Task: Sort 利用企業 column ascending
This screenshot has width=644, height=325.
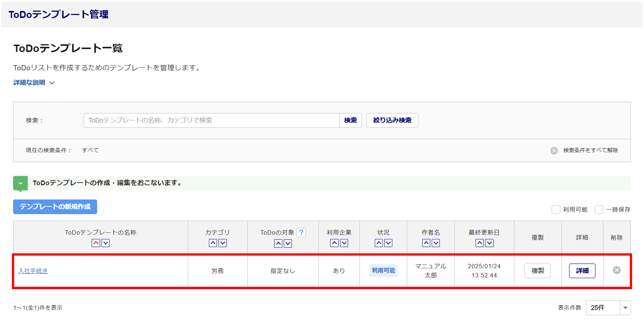Action: [x=334, y=243]
